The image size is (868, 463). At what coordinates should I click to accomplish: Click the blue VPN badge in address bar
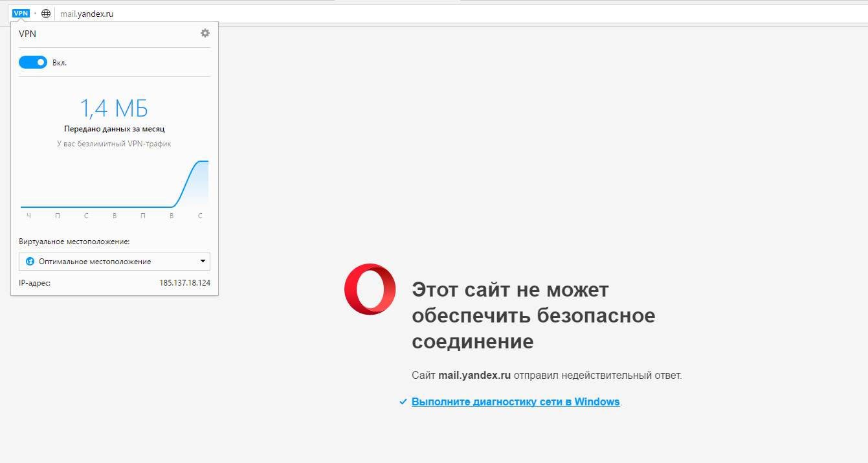click(x=21, y=13)
